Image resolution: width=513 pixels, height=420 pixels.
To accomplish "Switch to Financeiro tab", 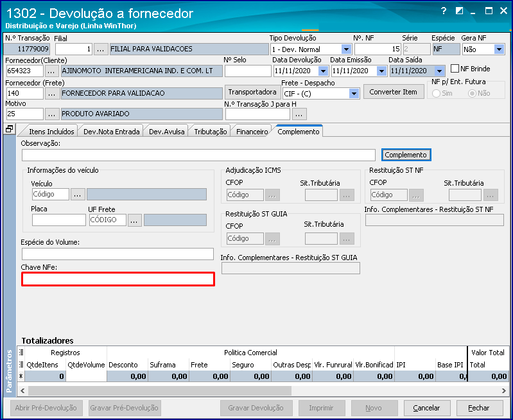I will tap(252, 132).
